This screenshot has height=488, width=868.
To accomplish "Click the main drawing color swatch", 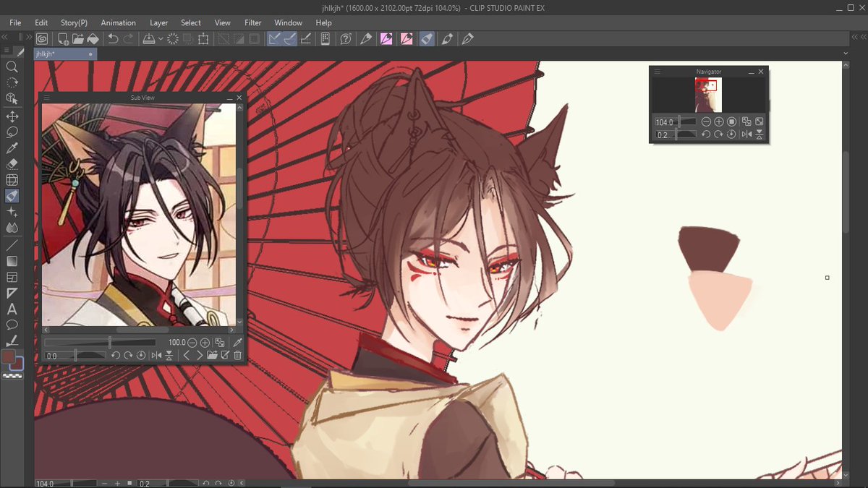I will 9,356.
